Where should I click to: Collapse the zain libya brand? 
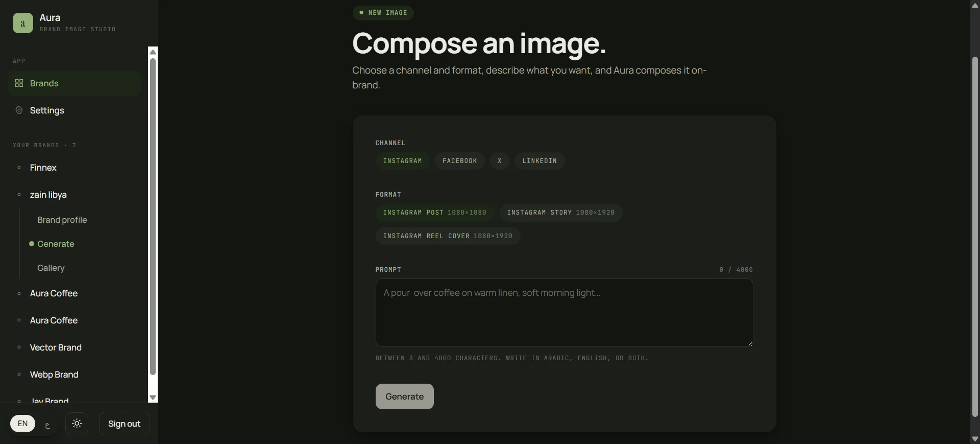point(74,195)
